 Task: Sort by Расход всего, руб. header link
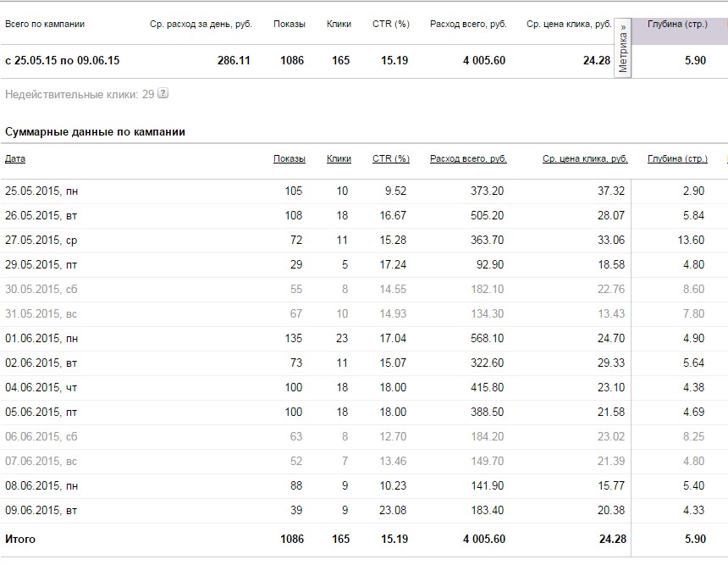[468, 158]
